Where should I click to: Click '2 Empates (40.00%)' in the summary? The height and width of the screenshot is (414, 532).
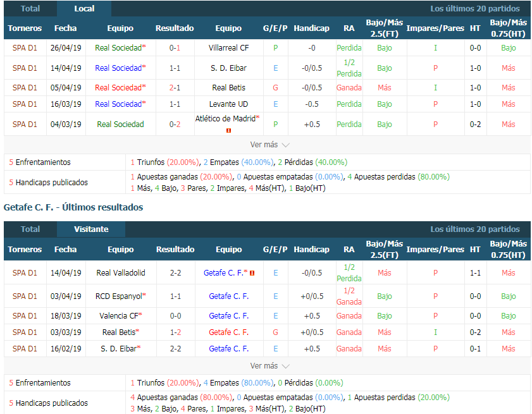(x=238, y=162)
